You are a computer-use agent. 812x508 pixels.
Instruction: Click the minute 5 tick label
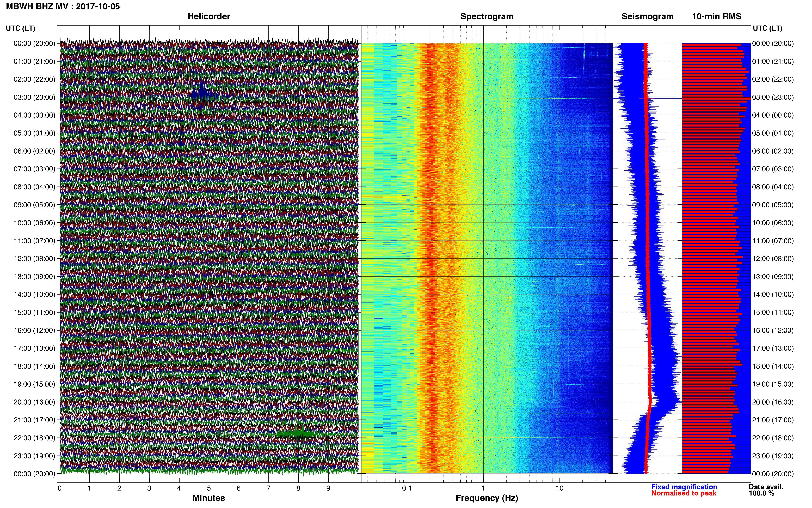209,488
